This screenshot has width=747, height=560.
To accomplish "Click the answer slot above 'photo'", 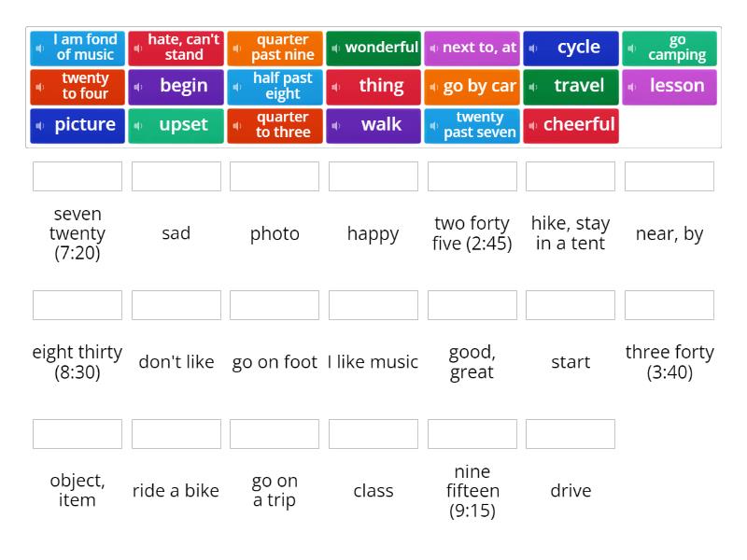I will [x=275, y=176].
